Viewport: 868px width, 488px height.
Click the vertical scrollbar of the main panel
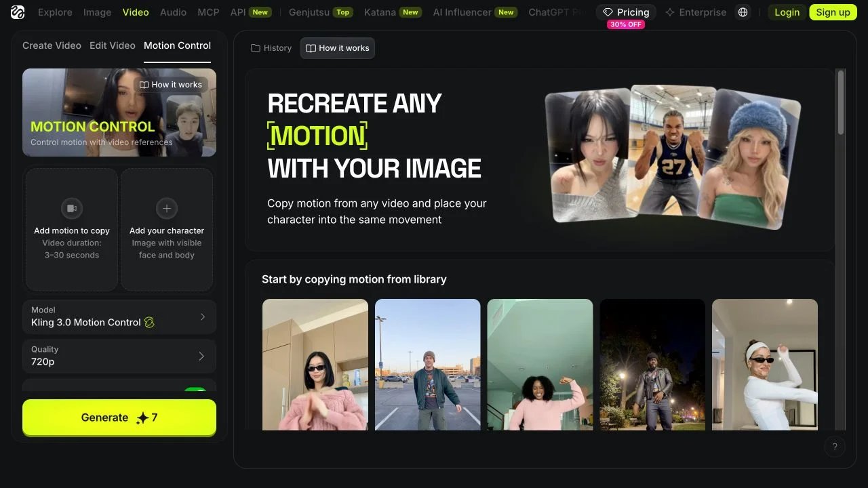click(x=841, y=102)
